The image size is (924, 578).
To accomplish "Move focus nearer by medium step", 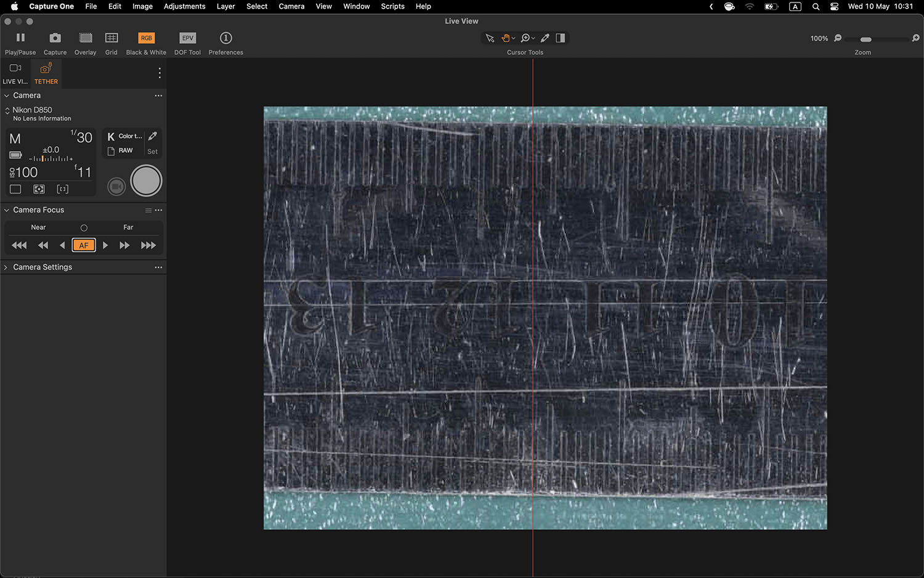I will pyautogui.click(x=43, y=245).
